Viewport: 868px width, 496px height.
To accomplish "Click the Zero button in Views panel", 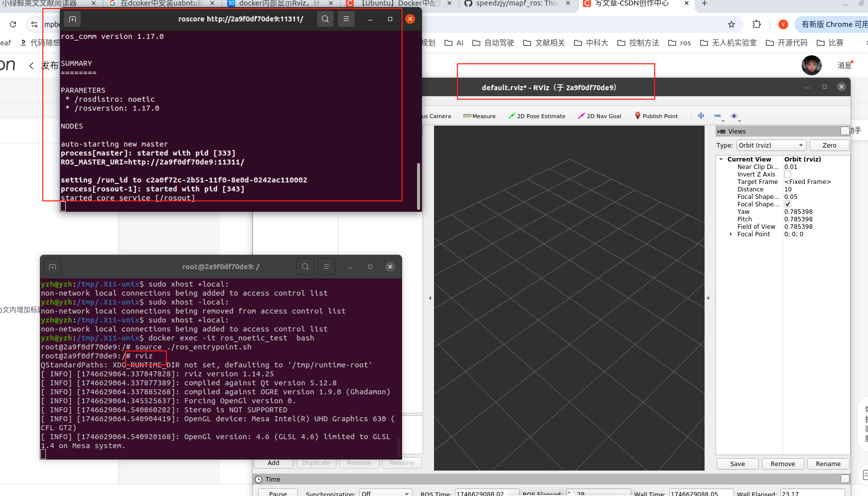I will click(829, 146).
